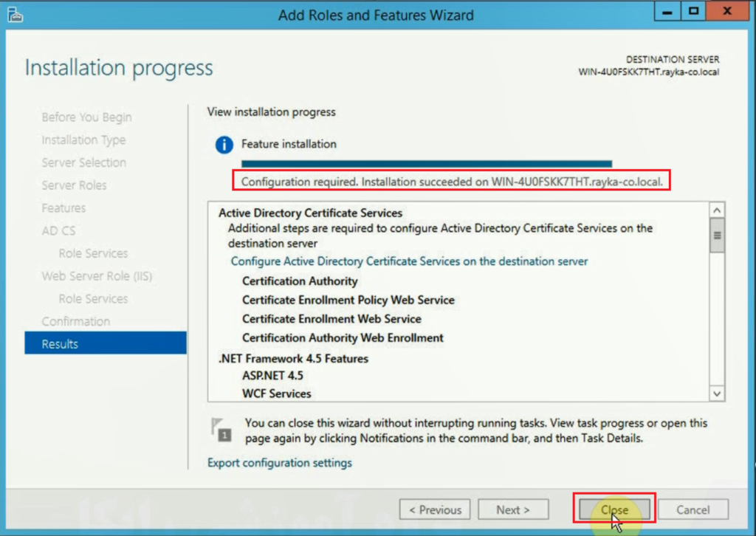Viewport: 756px width, 536px height.
Task: Click the results list scroll down arrow
Action: 717,394
